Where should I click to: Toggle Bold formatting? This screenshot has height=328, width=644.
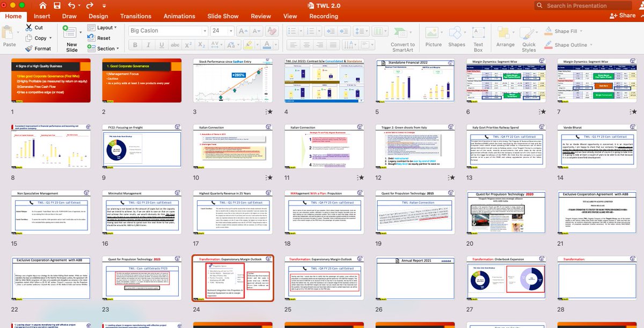pos(135,45)
